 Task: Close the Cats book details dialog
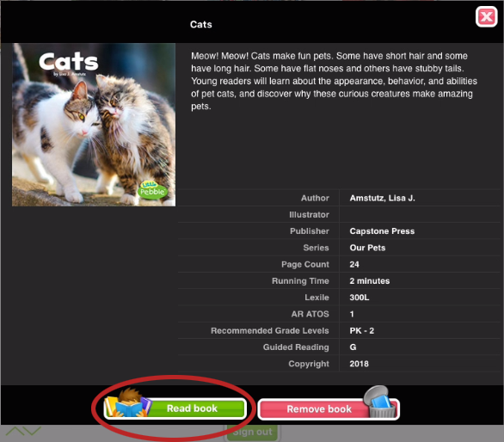pos(486,16)
